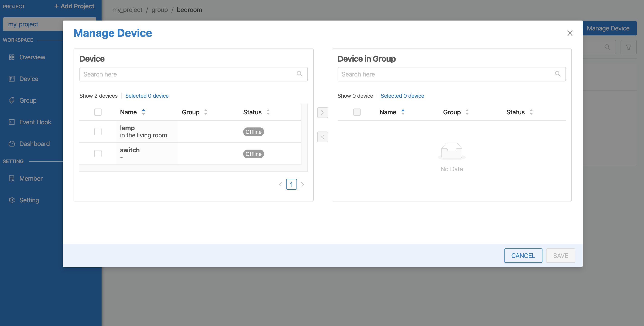The height and width of the screenshot is (326, 644).
Task: Click the Group tag icon in sidebar
Action: [12, 100]
